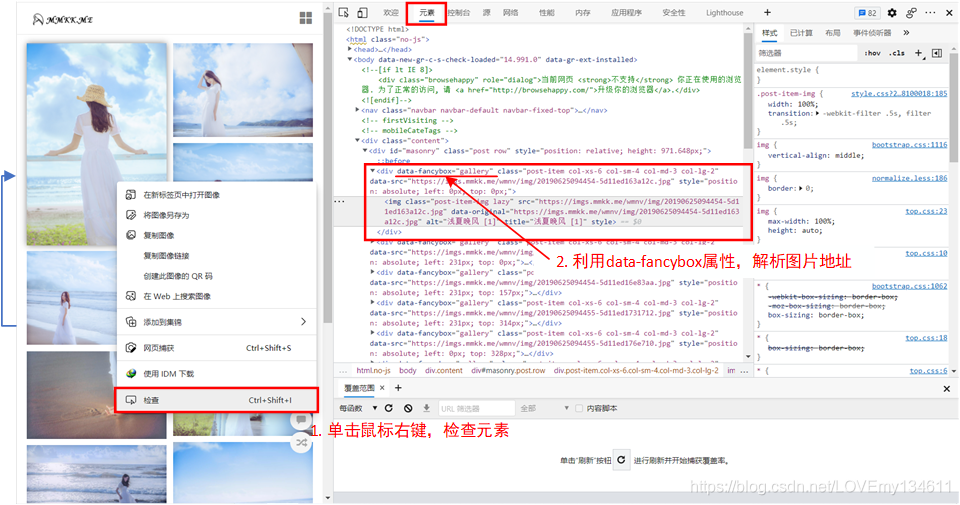Open DevTools settings gear icon
The image size is (960, 505).
pyautogui.click(x=892, y=13)
